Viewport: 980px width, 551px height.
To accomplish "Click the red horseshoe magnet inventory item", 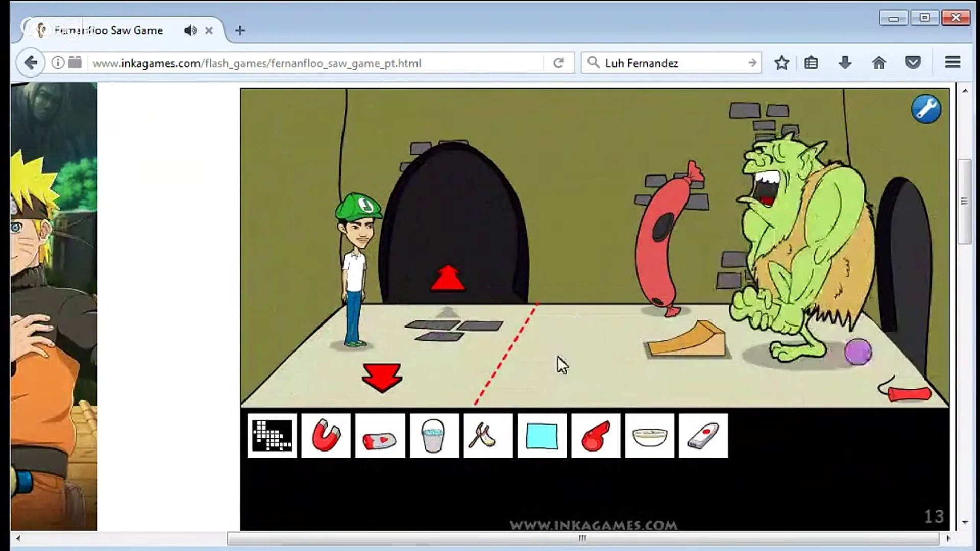I will [326, 435].
